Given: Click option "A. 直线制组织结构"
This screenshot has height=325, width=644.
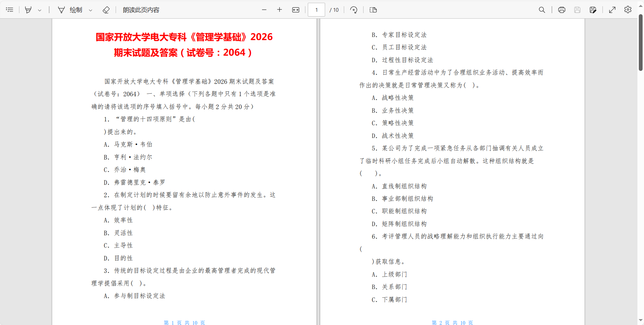Looking at the screenshot, I should [x=399, y=186].
